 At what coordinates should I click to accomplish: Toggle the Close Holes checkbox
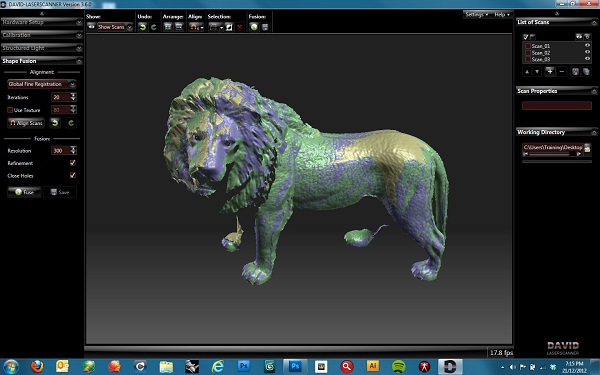[x=73, y=175]
